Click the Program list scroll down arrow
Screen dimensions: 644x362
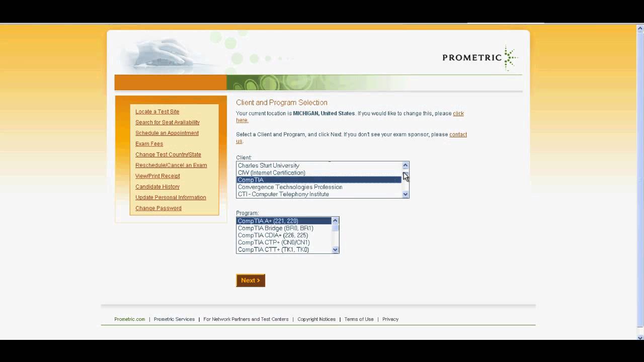(335, 249)
